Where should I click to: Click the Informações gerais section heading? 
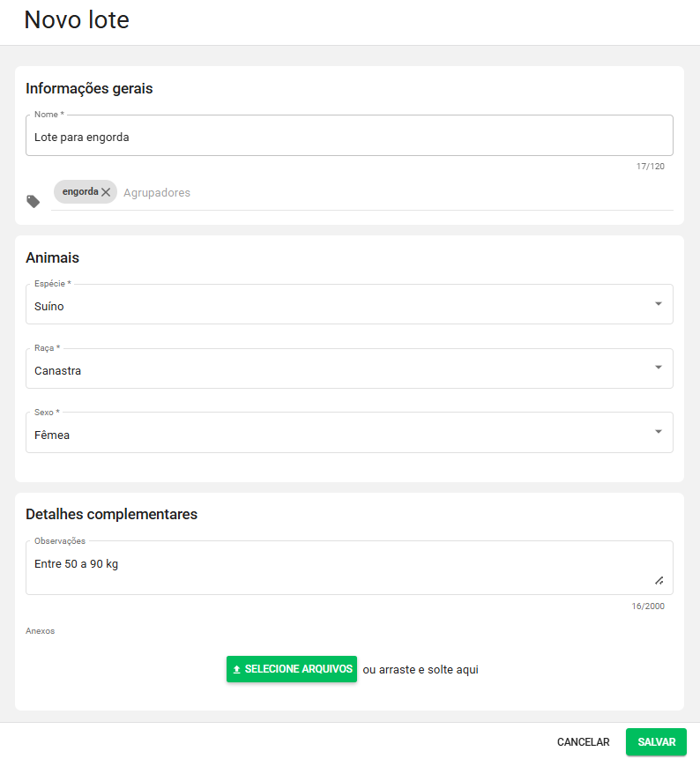(89, 89)
